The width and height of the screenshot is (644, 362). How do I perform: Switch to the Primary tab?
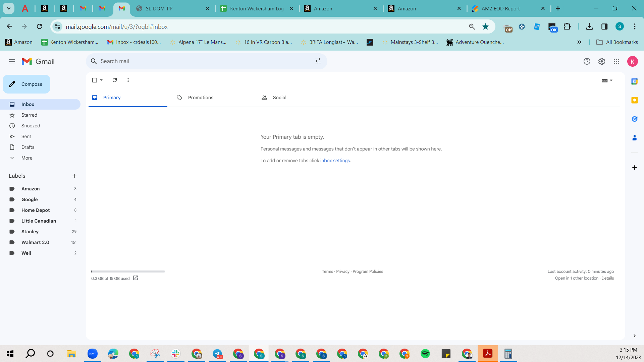point(128,98)
